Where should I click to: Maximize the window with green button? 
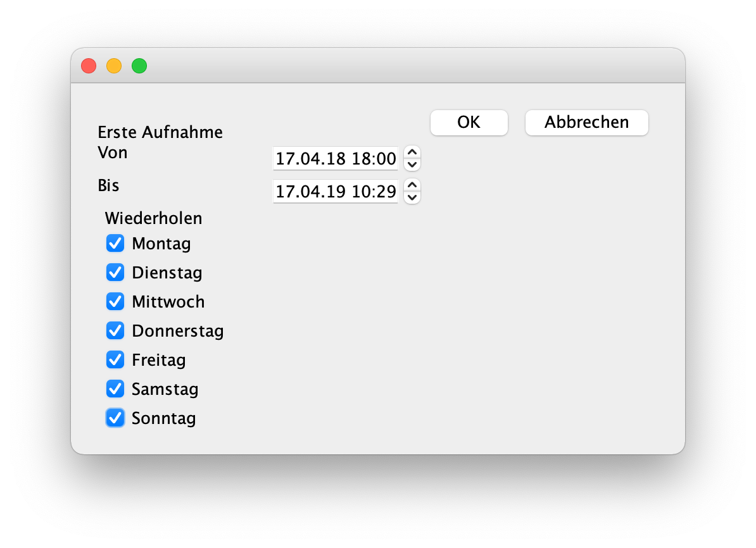click(139, 66)
